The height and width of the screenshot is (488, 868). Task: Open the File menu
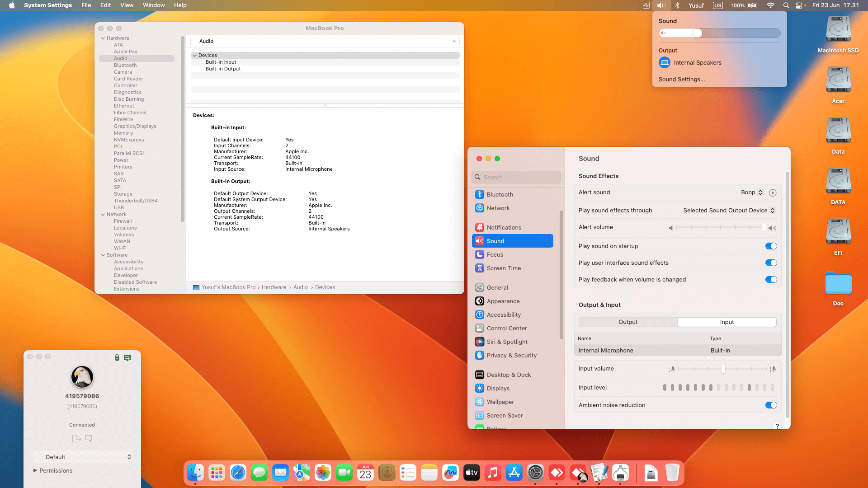click(86, 5)
